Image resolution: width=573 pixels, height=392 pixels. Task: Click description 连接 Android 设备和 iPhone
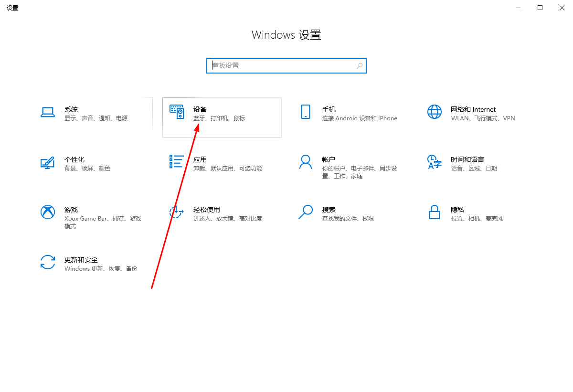[x=360, y=118]
